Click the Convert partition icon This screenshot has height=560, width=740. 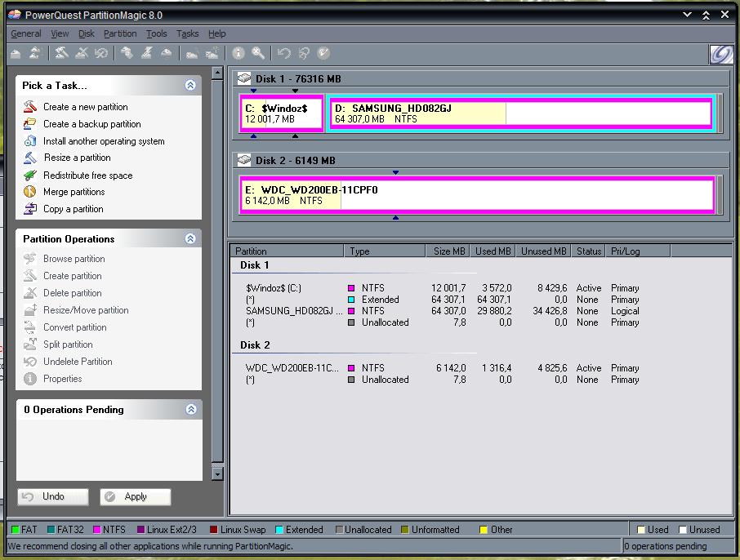click(30, 327)
